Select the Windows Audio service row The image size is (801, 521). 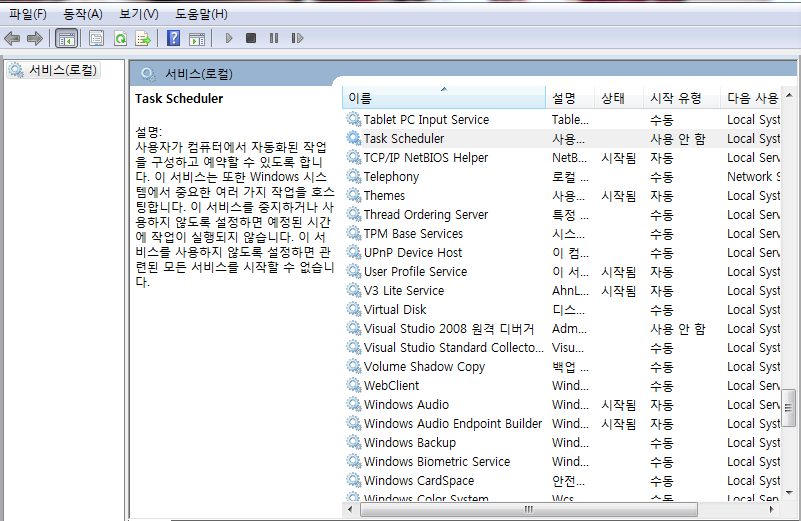click(406, 405)
